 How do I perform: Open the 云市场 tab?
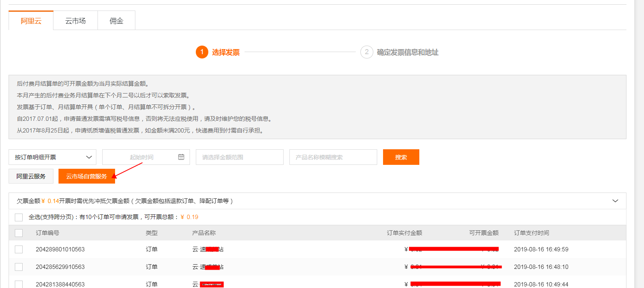(75, 21)
